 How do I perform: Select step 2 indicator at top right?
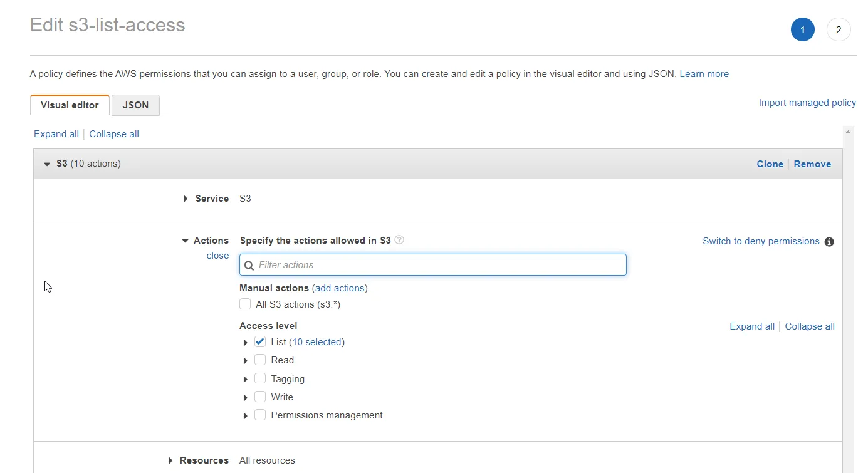coord(839,29)
